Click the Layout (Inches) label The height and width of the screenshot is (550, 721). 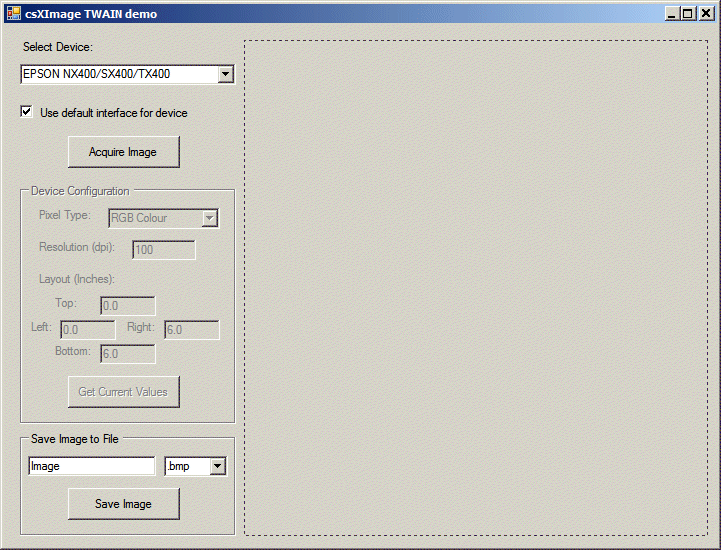coord(77,279)
